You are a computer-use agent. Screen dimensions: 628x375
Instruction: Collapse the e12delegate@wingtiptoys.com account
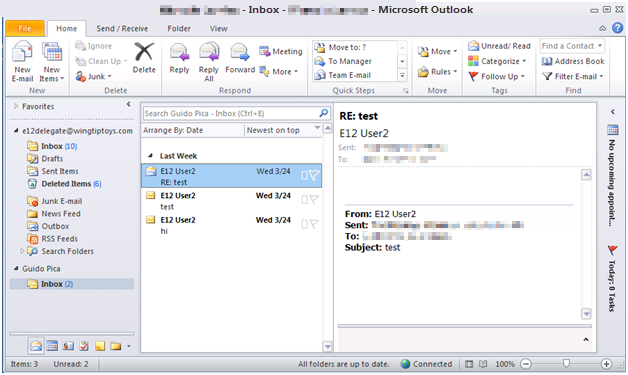click(x=16, y=131)
